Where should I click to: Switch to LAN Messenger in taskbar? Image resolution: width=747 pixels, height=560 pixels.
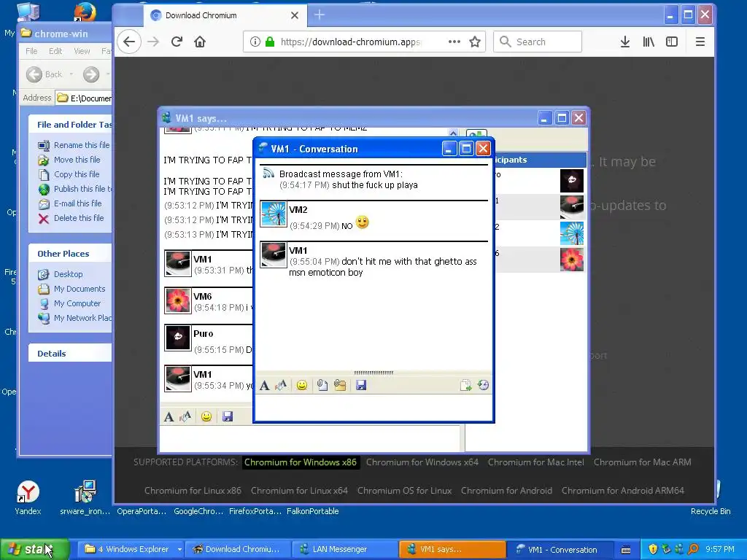[345, 549]
